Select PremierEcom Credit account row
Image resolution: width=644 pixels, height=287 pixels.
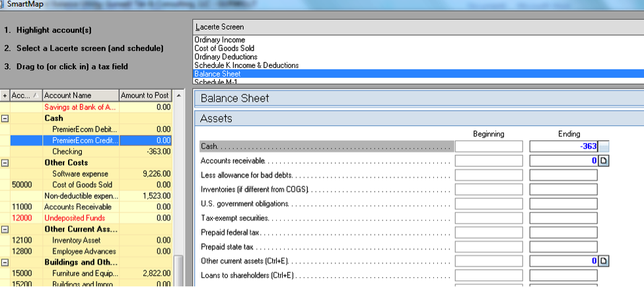click(86, 141)
